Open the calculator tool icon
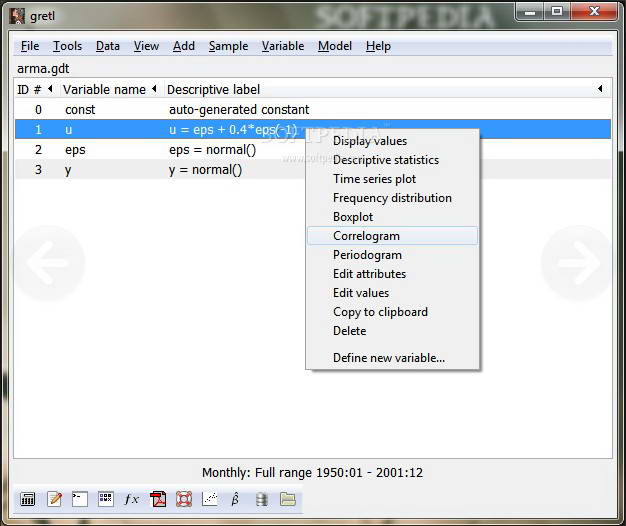 click(x=28, y=499)
